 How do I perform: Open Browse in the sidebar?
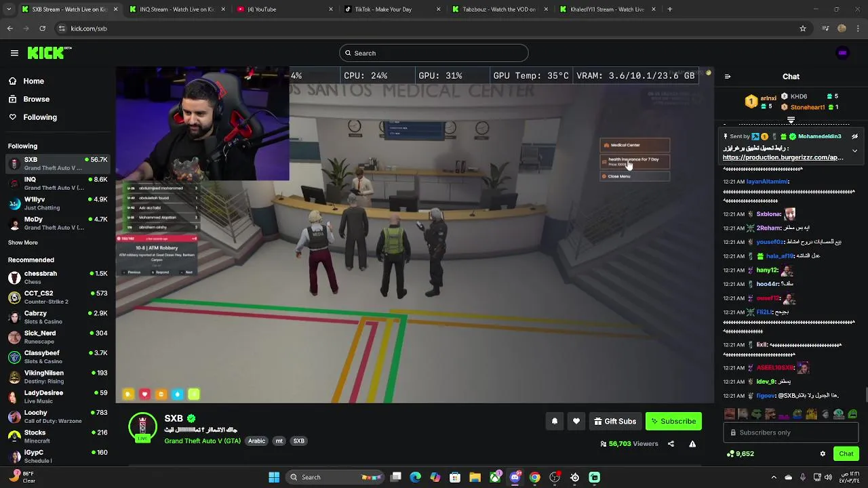36,99
